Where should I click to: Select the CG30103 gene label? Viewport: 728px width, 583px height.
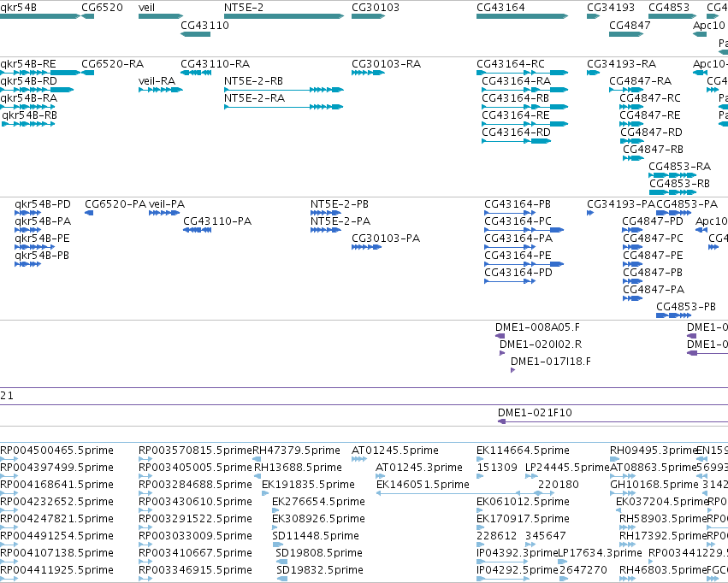[x=376, y=8]
